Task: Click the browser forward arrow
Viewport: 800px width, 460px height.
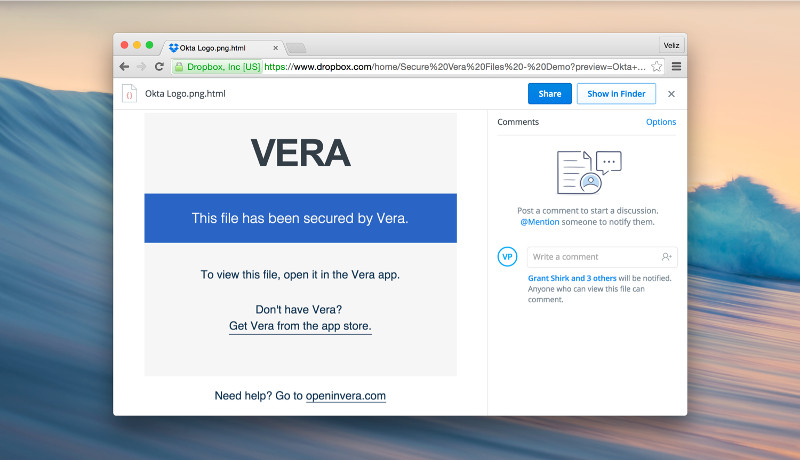Action: pos(141,67)
